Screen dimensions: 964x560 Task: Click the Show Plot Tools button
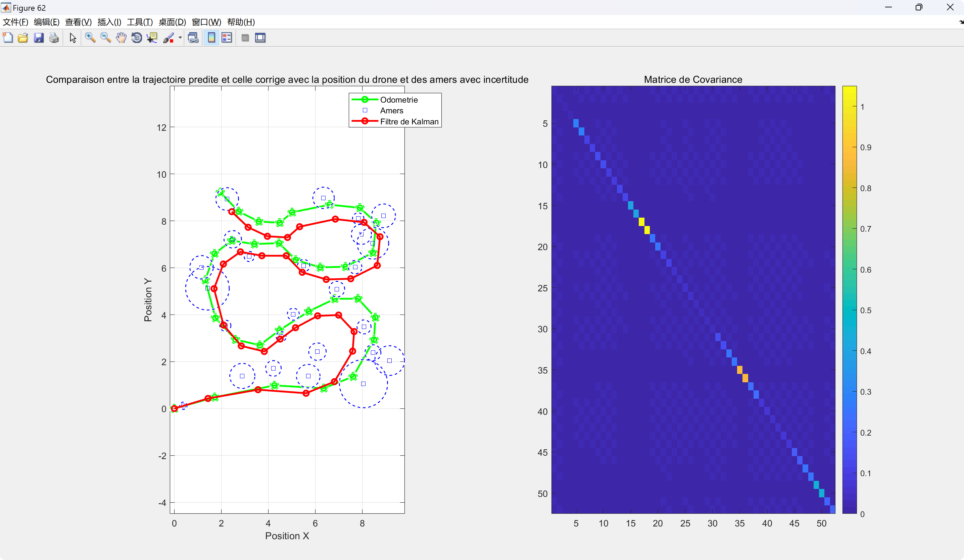[260, 38]
